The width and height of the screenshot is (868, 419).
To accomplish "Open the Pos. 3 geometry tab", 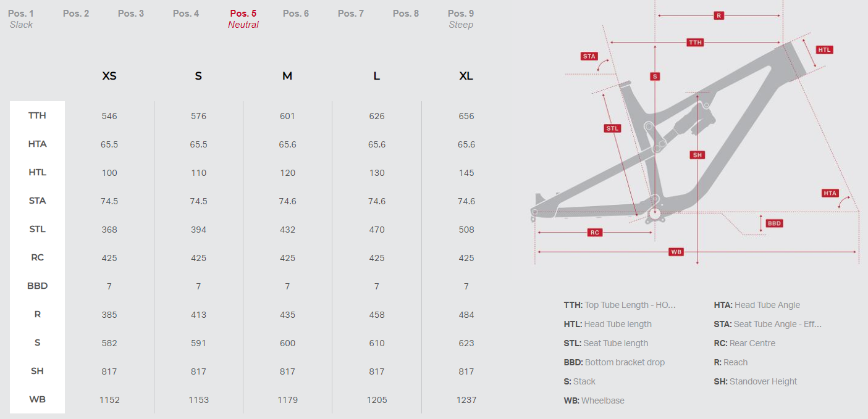I will point(131,14).
